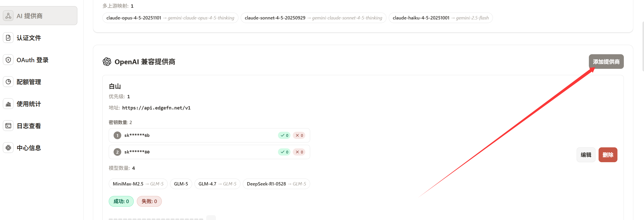The width and height of the screenshot is (644, 220).
Task: Go to 使用统计 page
Action: tap(29, 104)
